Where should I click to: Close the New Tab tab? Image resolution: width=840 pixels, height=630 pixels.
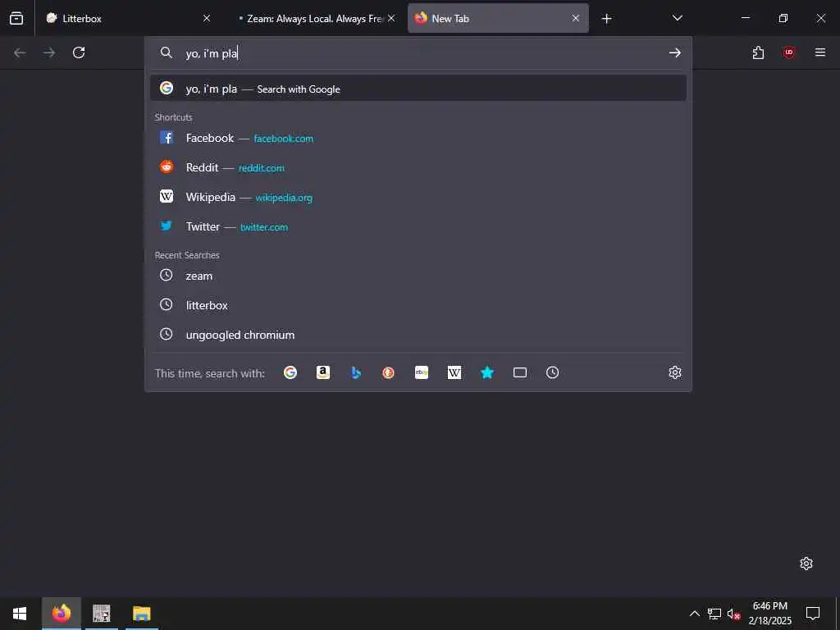[576, 18]
